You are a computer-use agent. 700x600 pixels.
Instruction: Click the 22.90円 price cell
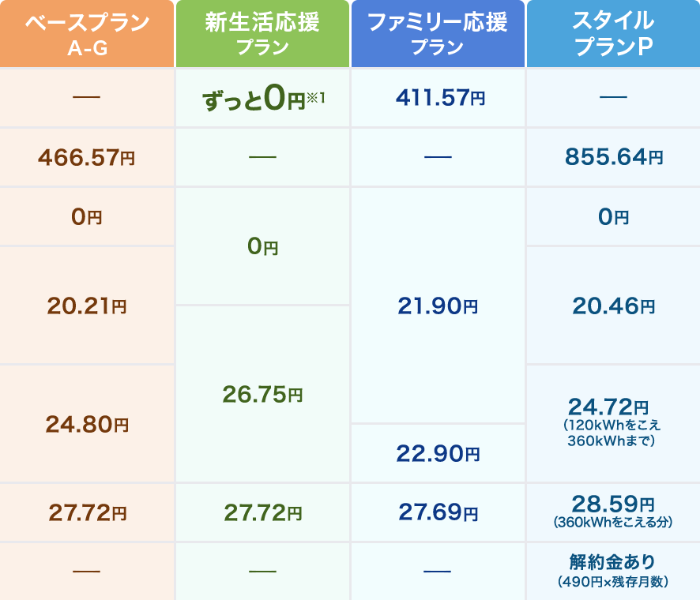(x=437, y=453)
